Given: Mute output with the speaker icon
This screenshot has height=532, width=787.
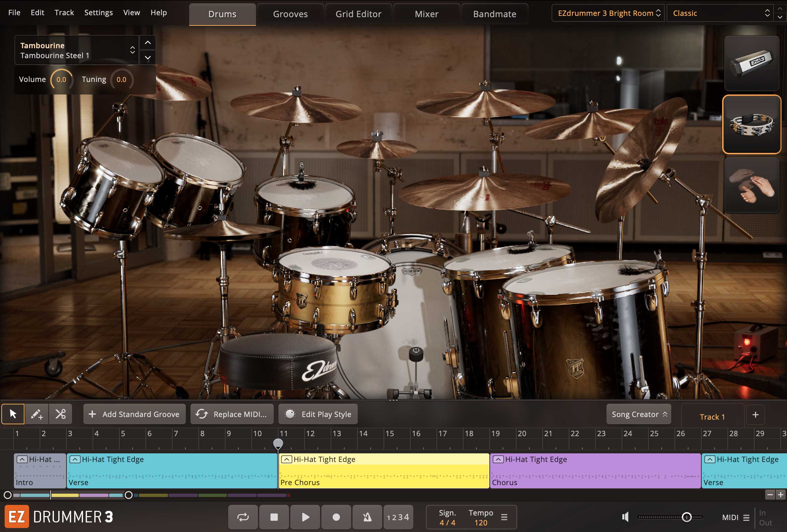Looking at the screenshot, I should tap(625, 517).
